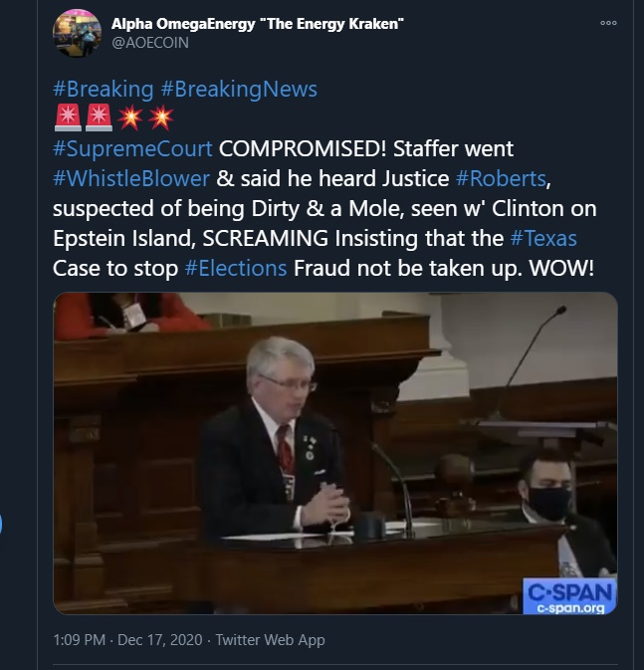Select the #Texas hashtag

coord(543,238)
